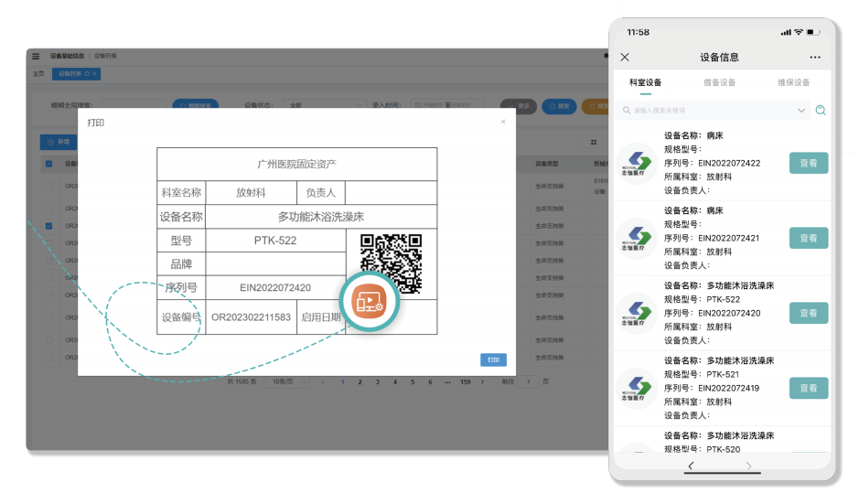The height and width of the screenshot is (504, 859).
Task: Close the 打印 dialog with X
Action: pos(503,122)
